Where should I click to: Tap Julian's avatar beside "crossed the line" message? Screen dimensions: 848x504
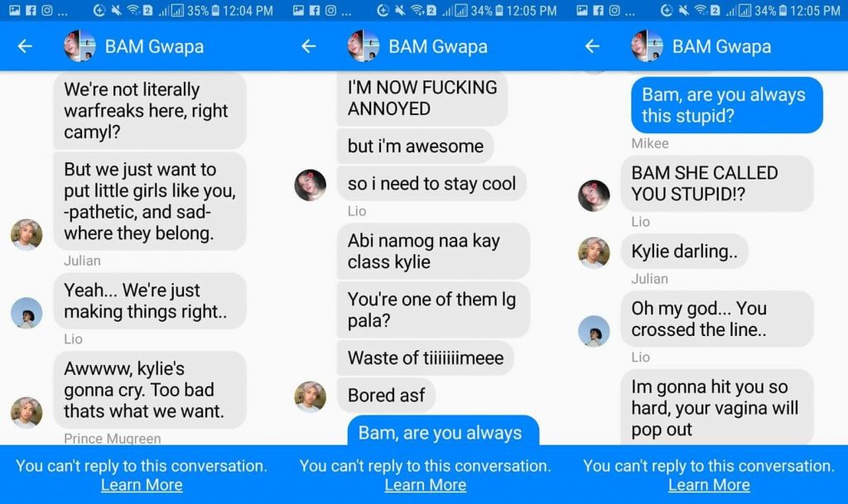594,331
